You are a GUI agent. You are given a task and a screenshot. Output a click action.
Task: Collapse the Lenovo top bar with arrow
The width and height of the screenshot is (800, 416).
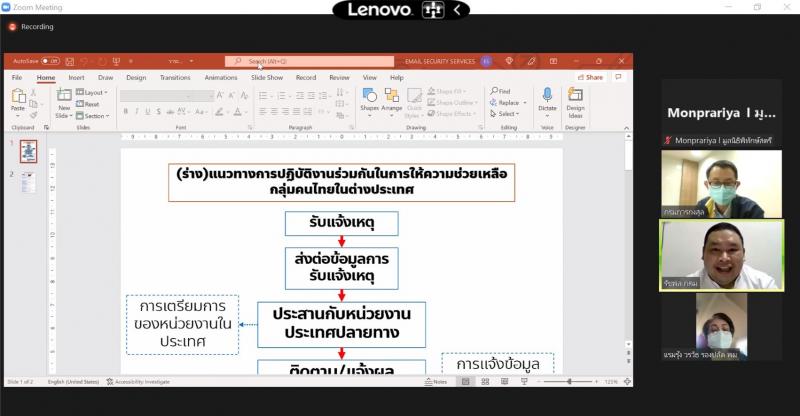pyautogui.click(x=457, y=10)
